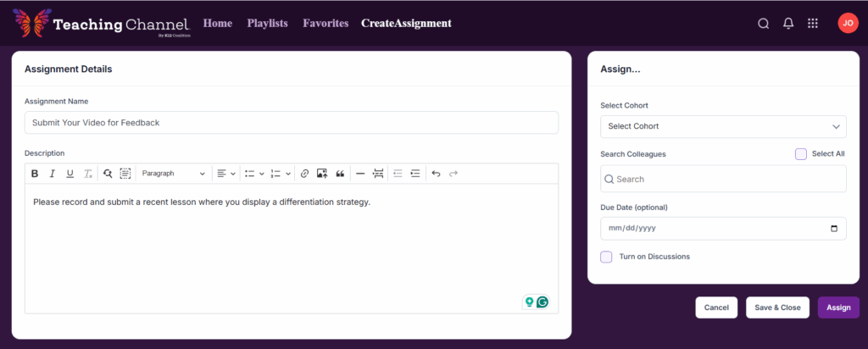Open the Playlists tab
Image resolution: width=868 pixels, height=349 pixels.
(x=267, y=23)
